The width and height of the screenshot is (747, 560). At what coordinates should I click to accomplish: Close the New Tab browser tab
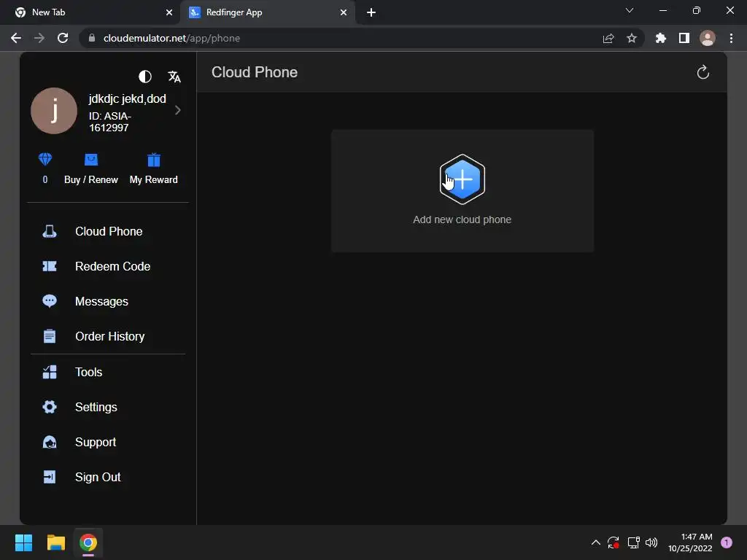click(169, 12)
